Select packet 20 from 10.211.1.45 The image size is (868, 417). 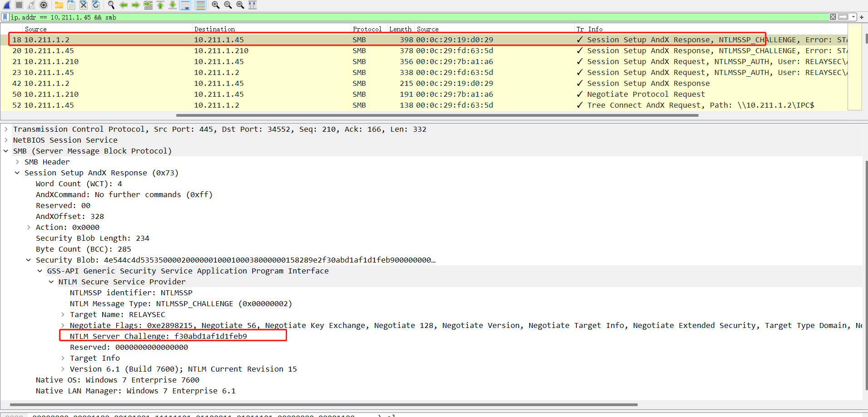click(424, 50)
